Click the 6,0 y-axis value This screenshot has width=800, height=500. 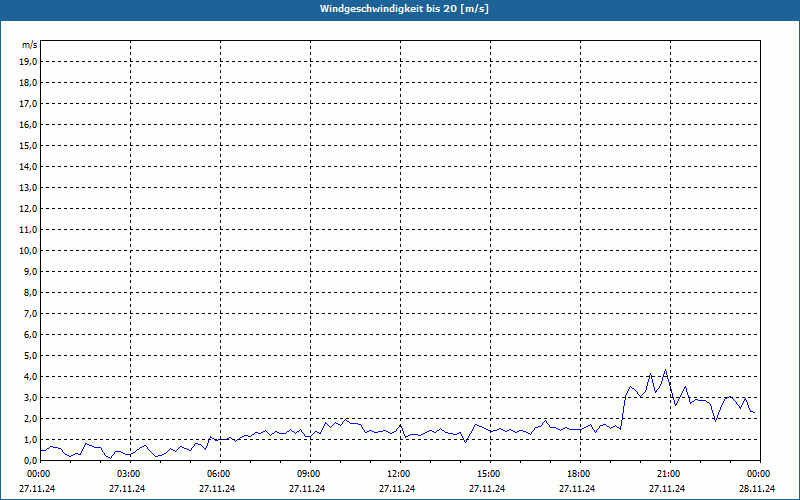coord(30,335)
